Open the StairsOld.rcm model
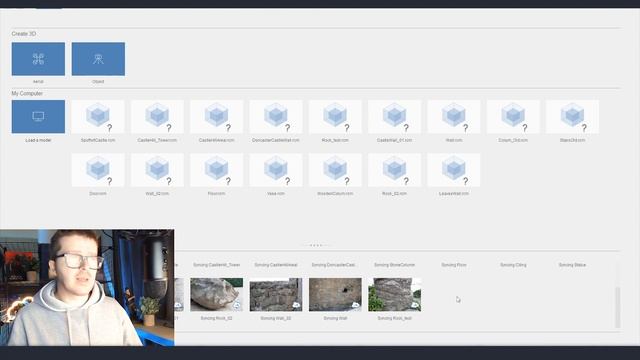The width and height of the screenshot is (640, 360). 572,117
